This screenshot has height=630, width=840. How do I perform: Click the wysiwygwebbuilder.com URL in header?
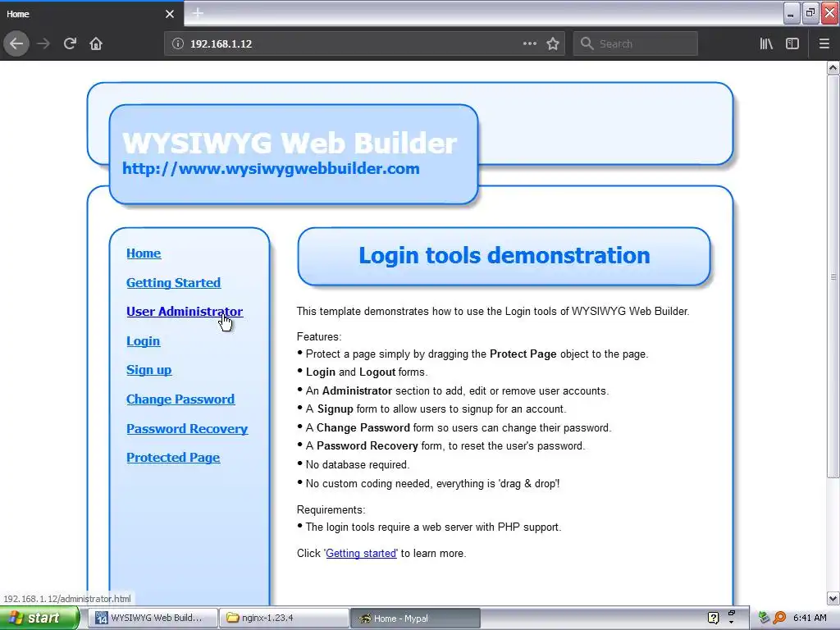click(271, 168)
